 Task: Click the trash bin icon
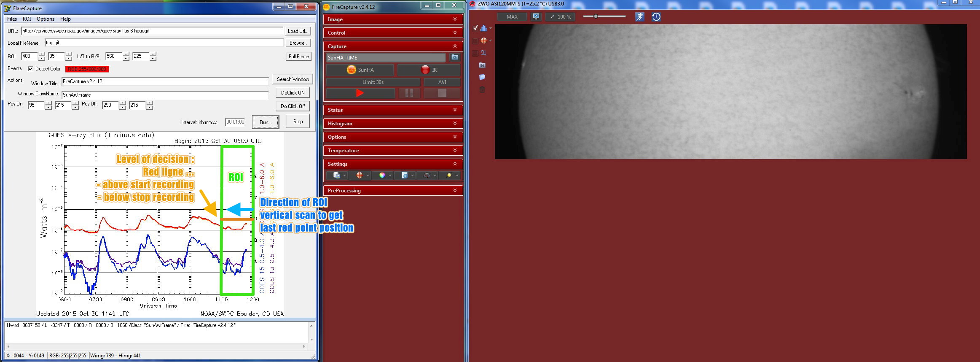pyautogui.click(x=482, y=89)
